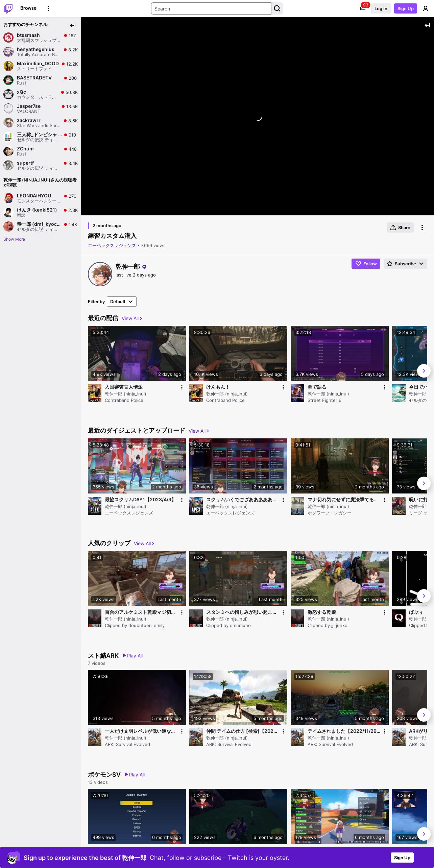This screenshot has height=868, width=434.
Task: Advance the 人気のクリップ carousel arrow
Action: click(x=424, y=596)
